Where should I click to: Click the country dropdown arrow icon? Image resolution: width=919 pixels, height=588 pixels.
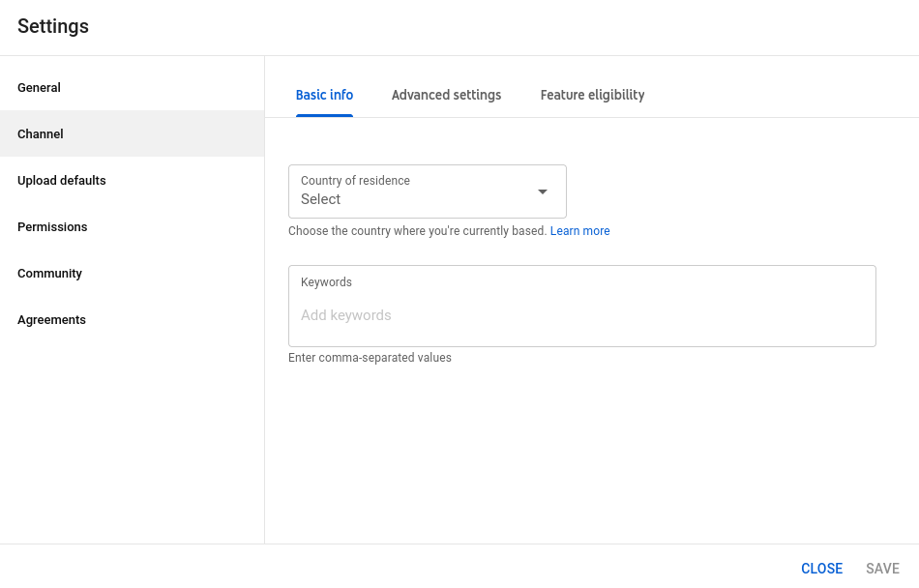click(x=543, y=191)
